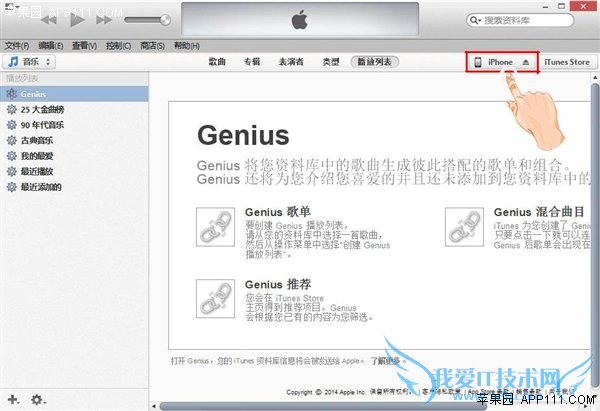Open the iTunes Store button
600x411 pixels.
click(567, 62)
